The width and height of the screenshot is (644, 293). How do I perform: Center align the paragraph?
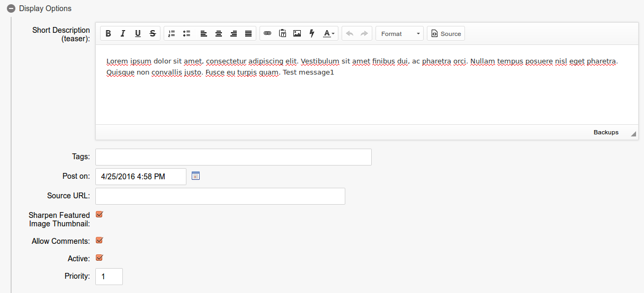pos(218,34)
